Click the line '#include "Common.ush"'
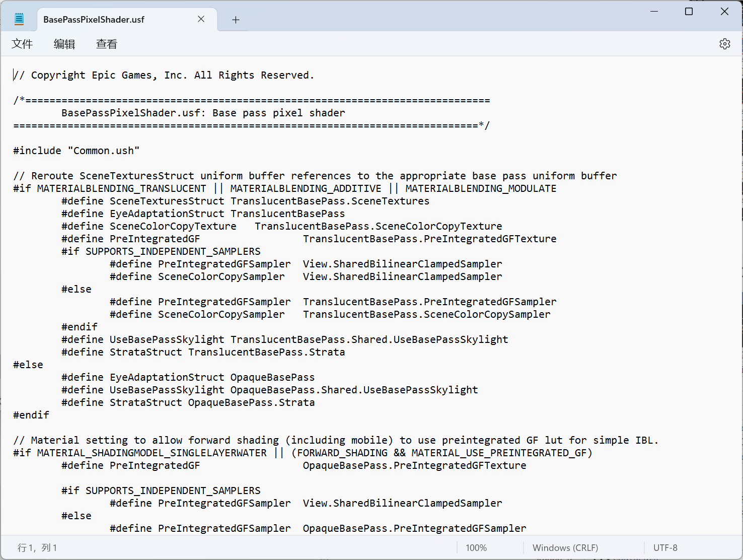 click(77, 151)
